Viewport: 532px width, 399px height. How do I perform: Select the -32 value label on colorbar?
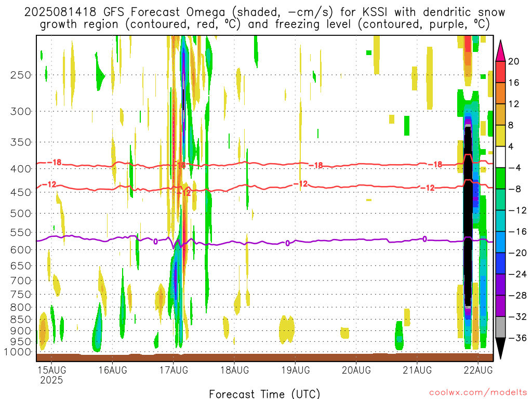517,317
